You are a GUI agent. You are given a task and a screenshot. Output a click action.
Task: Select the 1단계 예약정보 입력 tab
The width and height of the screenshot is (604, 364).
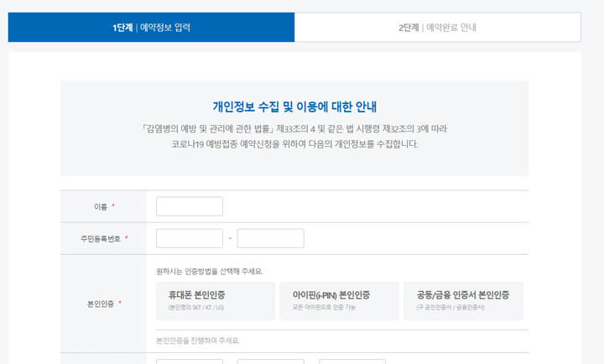(x=151, y=28)
